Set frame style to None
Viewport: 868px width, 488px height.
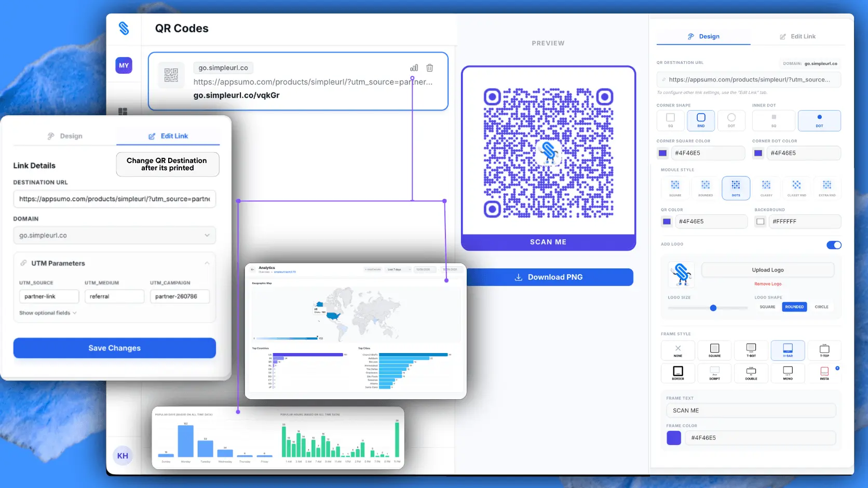pyautogui.click(x=678, y=350)
